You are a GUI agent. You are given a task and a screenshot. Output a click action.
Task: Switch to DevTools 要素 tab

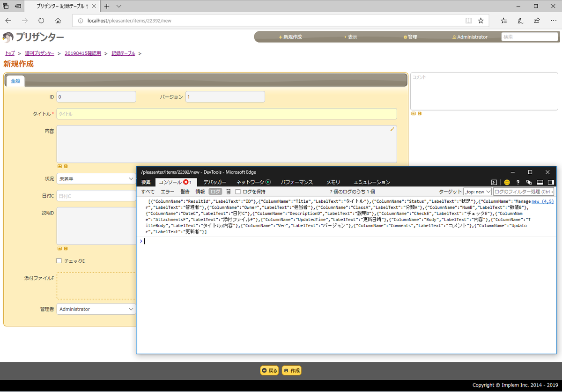146,182
